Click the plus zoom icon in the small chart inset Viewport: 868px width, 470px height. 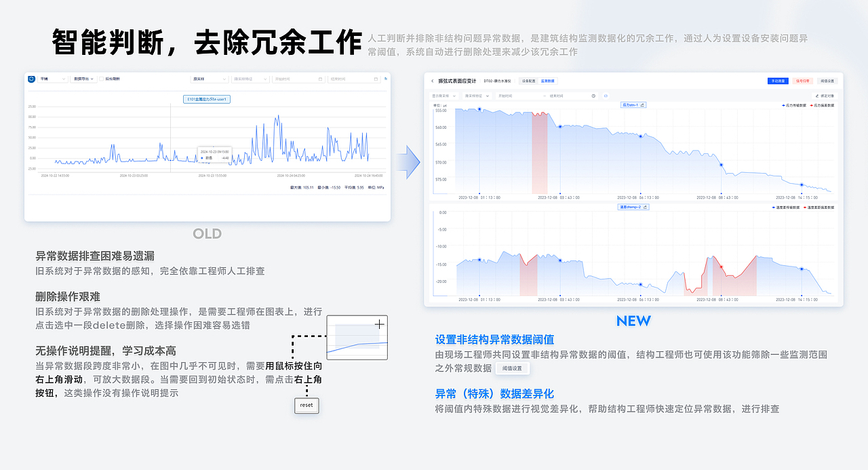(378, 325)
